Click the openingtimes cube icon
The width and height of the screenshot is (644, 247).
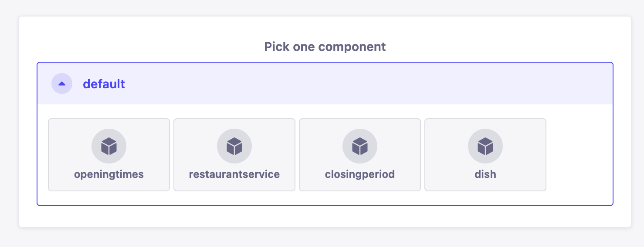point(109,146)
